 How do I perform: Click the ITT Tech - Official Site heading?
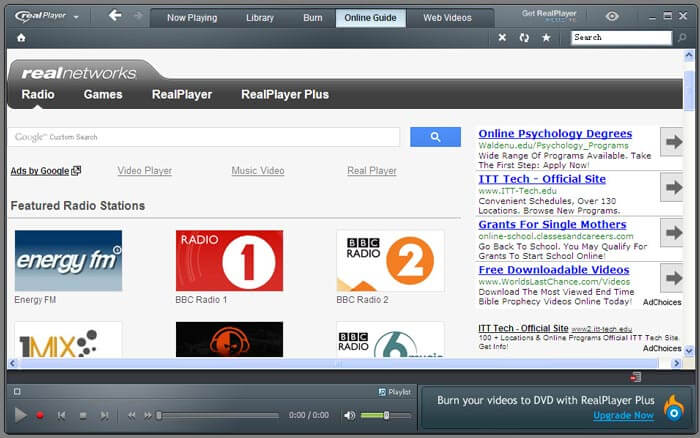(x=542, y=179)
